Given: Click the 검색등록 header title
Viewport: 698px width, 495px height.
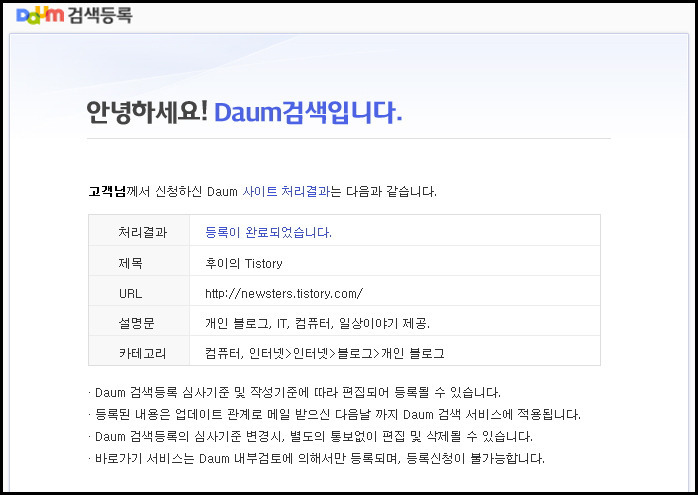Looking at the screenshot, I should click(100, 16).
